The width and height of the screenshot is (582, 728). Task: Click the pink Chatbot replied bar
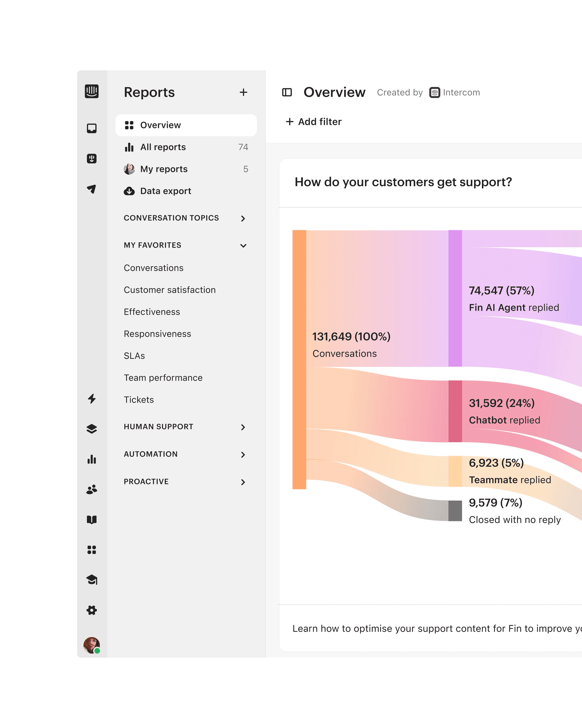(455, 411)
